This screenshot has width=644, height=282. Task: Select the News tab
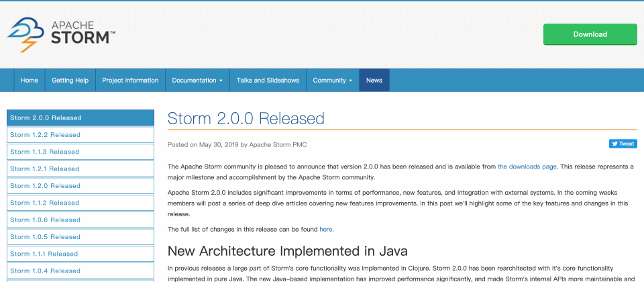(374, 80)
